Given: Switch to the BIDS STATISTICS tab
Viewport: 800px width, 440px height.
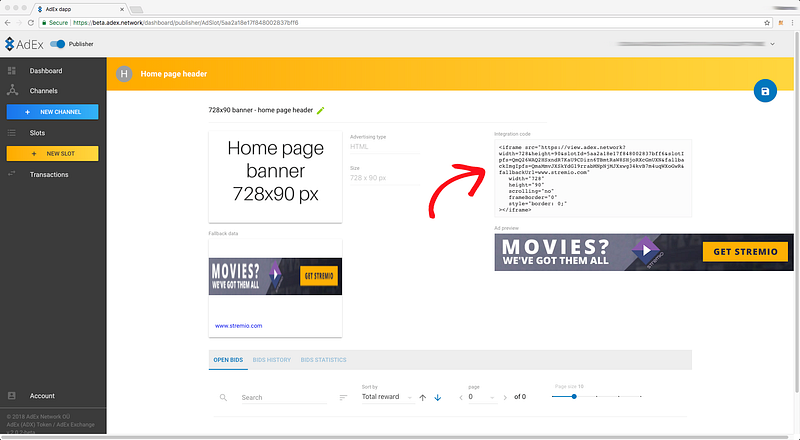Looking at the screenshot, I should pos(323,360).
